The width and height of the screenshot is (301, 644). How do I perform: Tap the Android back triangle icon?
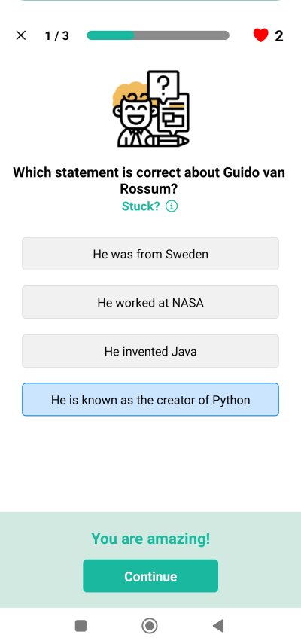218,626
